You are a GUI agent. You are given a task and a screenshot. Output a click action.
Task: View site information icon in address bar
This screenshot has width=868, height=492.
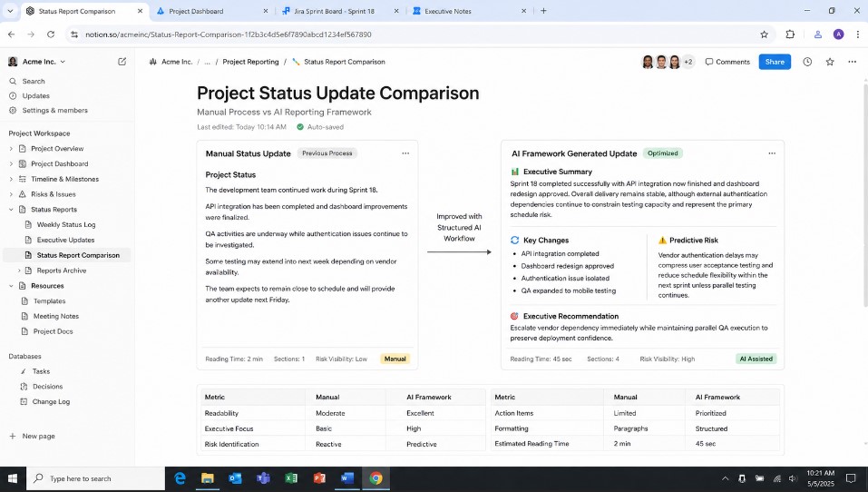click(x=74, y=34)
